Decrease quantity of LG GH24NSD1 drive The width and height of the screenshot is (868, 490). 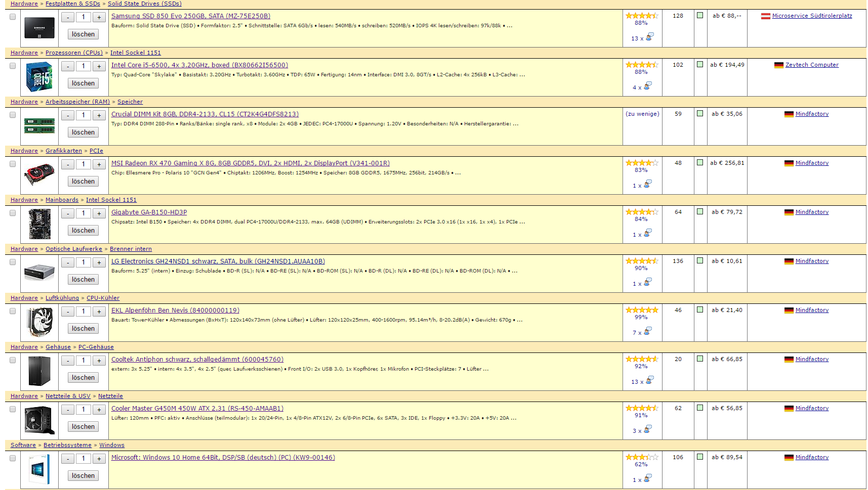pyautogui.click(x=68, y=262)
